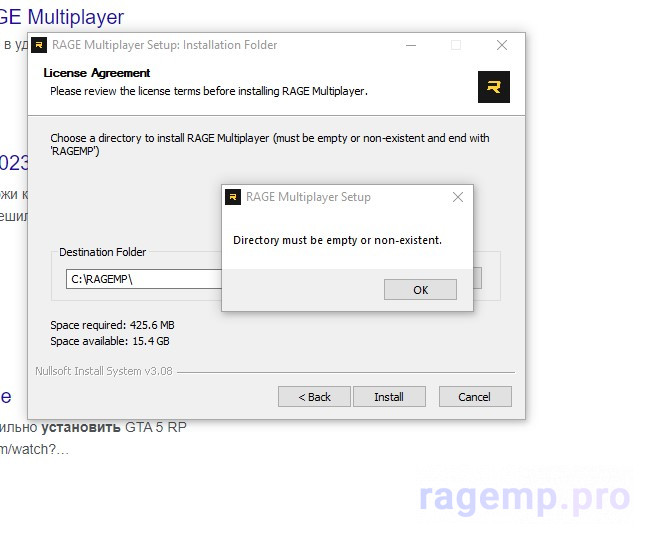The image size is (646, 539).
Task: Minimize the installer window
Action: [x=411, y=45]
